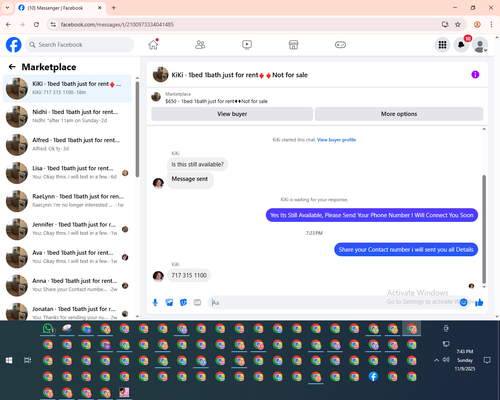Click the back arrow next to Marketplace
Viewport: 500px width, 400px height.
tap(12, 67)
